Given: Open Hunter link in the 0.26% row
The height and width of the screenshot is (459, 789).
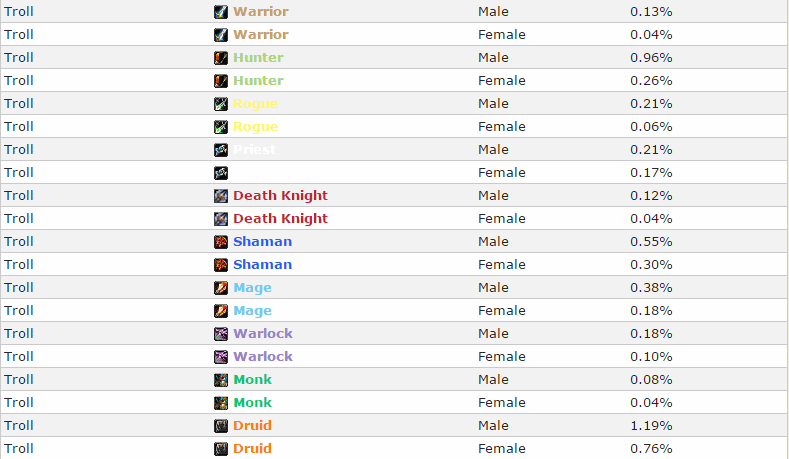Looking at the screenshot, I should pyautogui.click(x=258, y=81).
